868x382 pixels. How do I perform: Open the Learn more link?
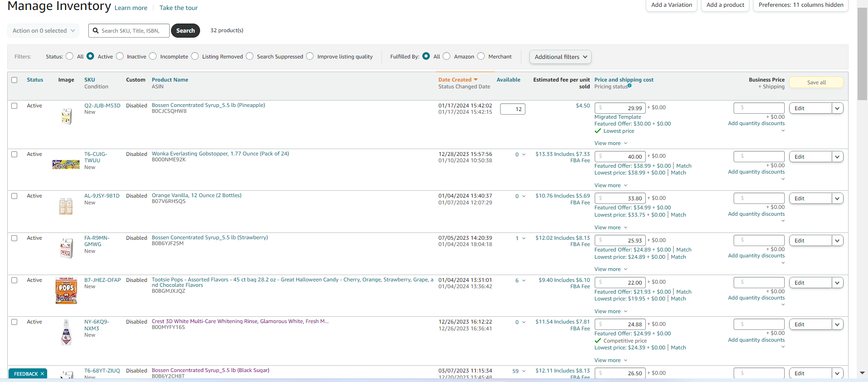pyautogui.click(x=131, y=8)
